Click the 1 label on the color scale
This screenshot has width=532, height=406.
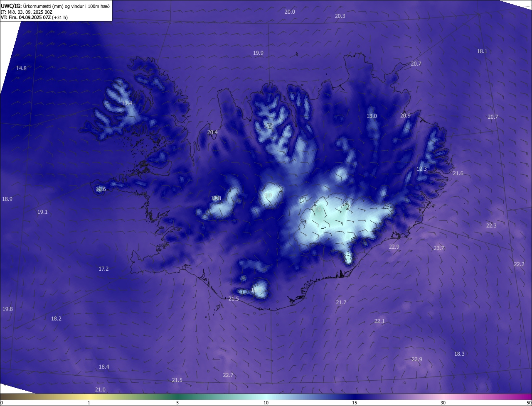click(89, 403)
